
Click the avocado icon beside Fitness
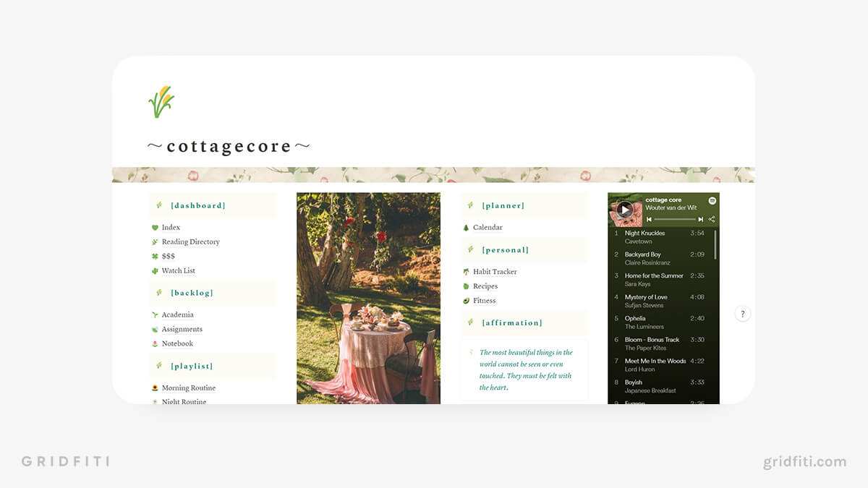pos(466,301)
